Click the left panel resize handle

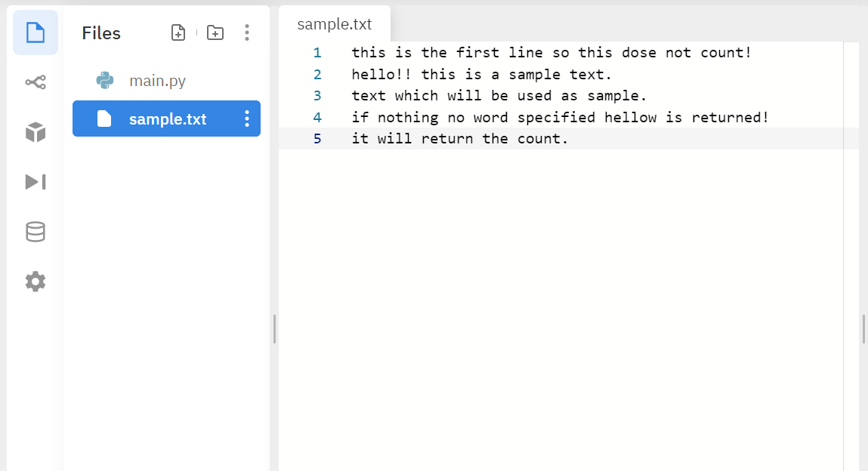point(274,329)
